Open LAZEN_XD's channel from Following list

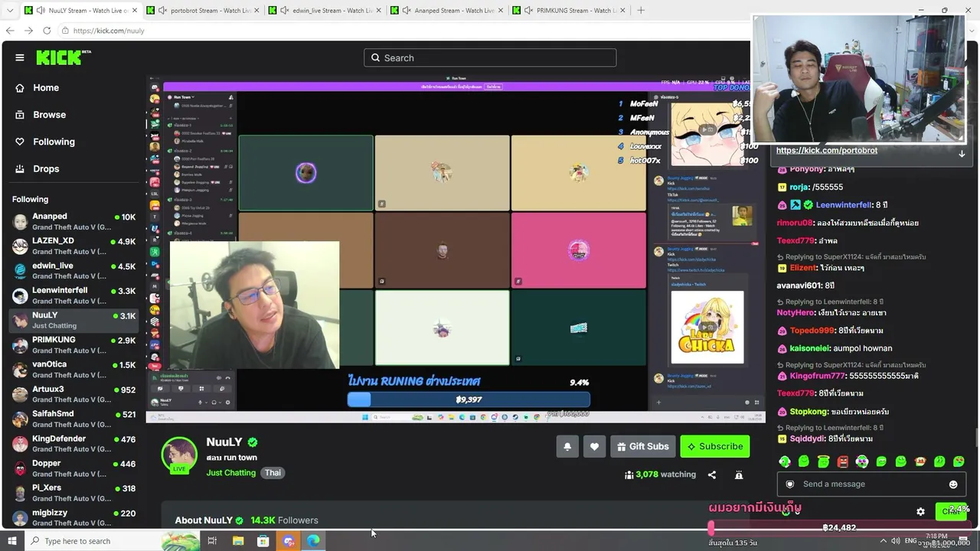click(74, 246)
